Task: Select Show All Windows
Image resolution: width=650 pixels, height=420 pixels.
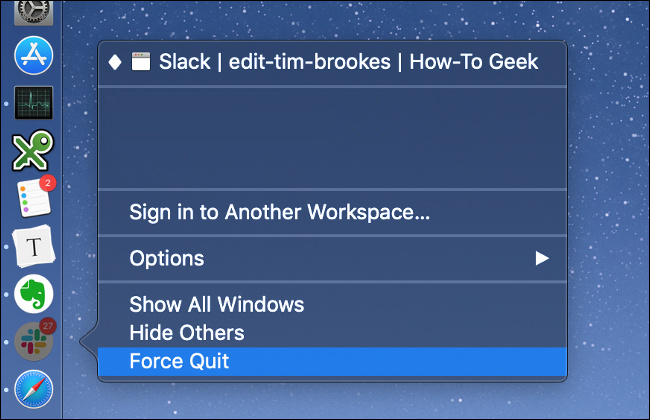Action: point(216,304)
